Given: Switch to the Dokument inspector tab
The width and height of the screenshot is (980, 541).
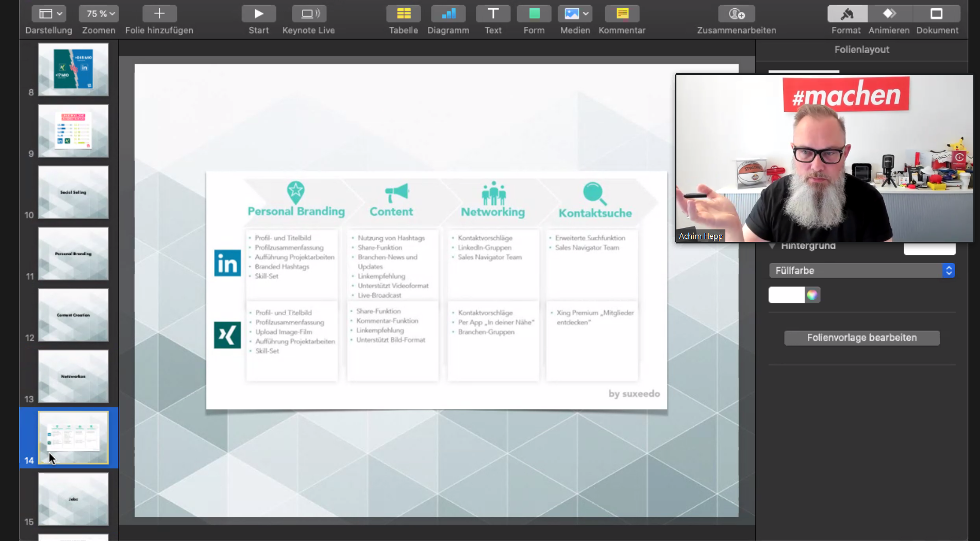Looking at the screenshot, I should (x=937, y=13).
